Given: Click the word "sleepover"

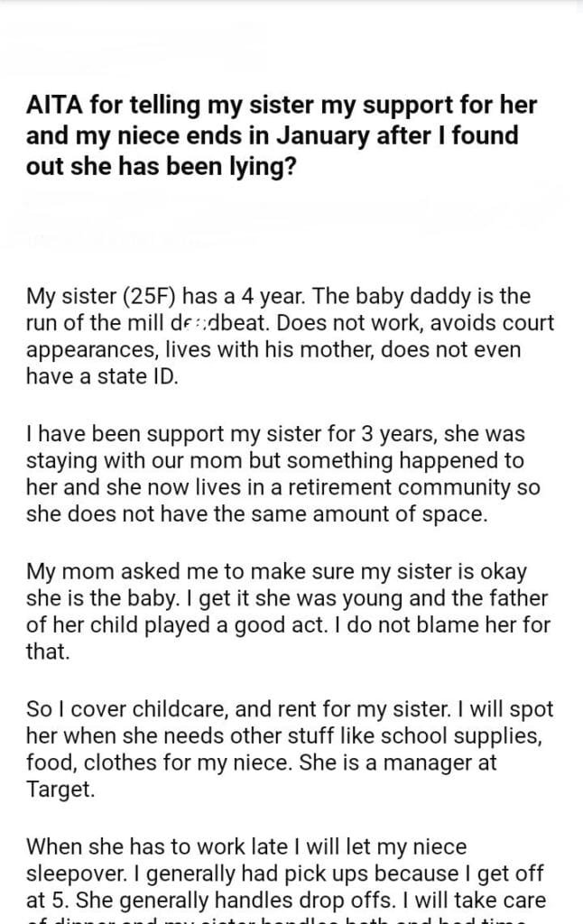Looking at the screenshot, I should click(70, 873).
